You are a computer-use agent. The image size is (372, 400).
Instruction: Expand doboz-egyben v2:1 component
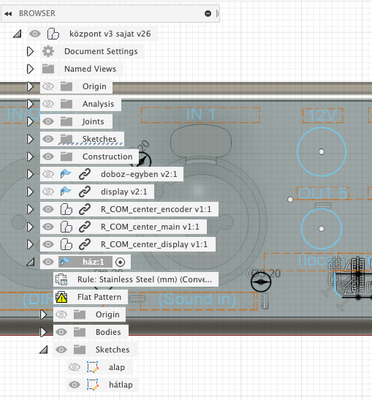(x=30, y=174)
